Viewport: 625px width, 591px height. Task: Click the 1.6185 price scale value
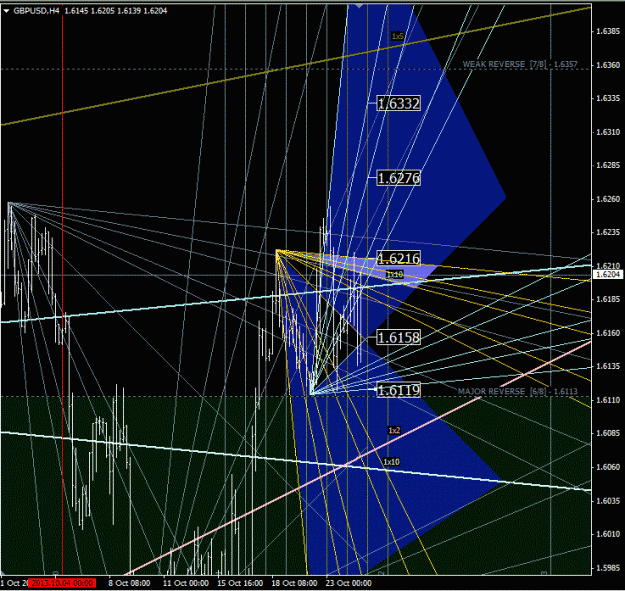[x=608, y=299]
